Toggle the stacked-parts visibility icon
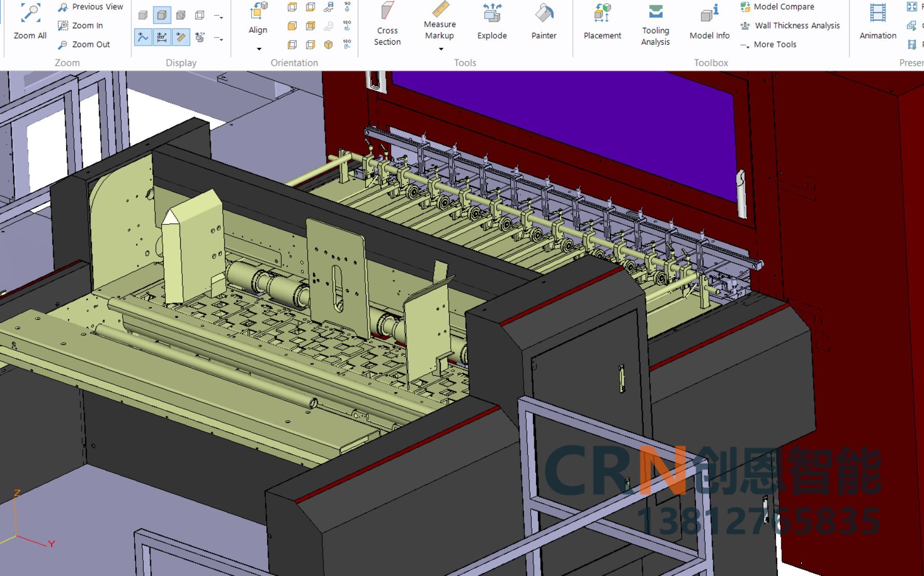This screenshot has height=576, width=924. (x=200, y=37)
